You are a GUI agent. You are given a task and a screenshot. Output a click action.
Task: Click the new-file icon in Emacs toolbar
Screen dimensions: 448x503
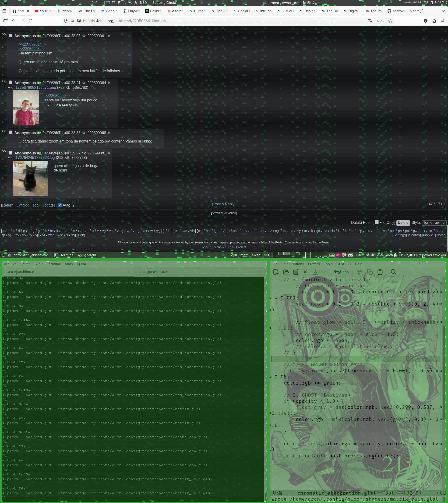point(276,272)
